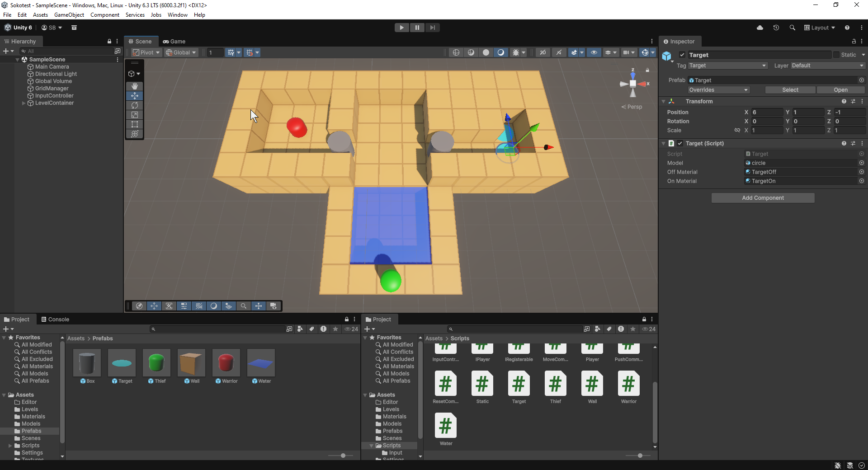Image resolution: width=868 pixels, height=470 pixels.
Task: Click the prefab Open button
Action: tap(840, 90)
